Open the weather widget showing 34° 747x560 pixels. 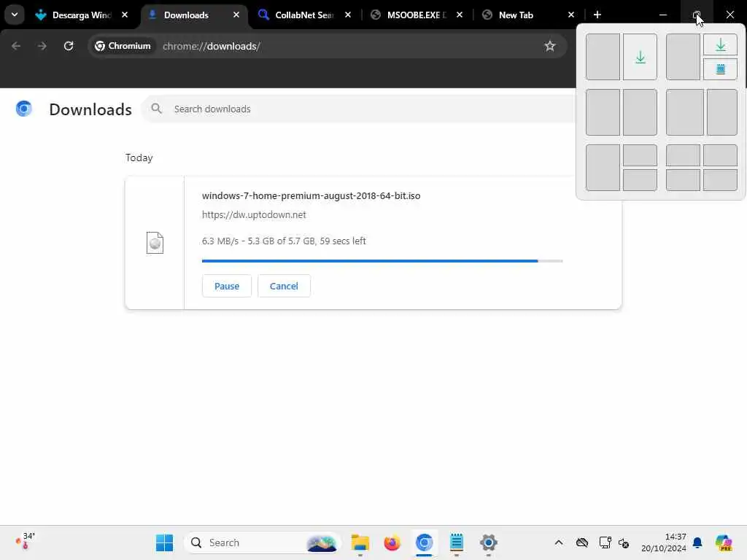(x=26, y=542)
